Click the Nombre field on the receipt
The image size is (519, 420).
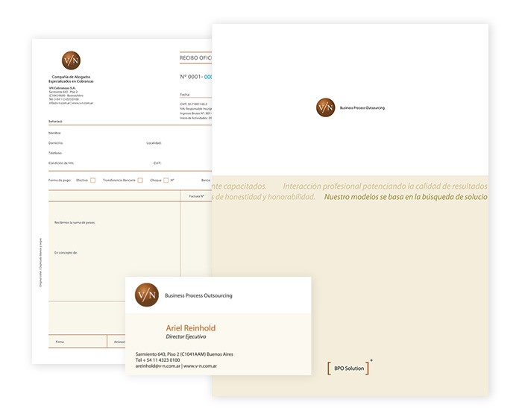(54, 133)
